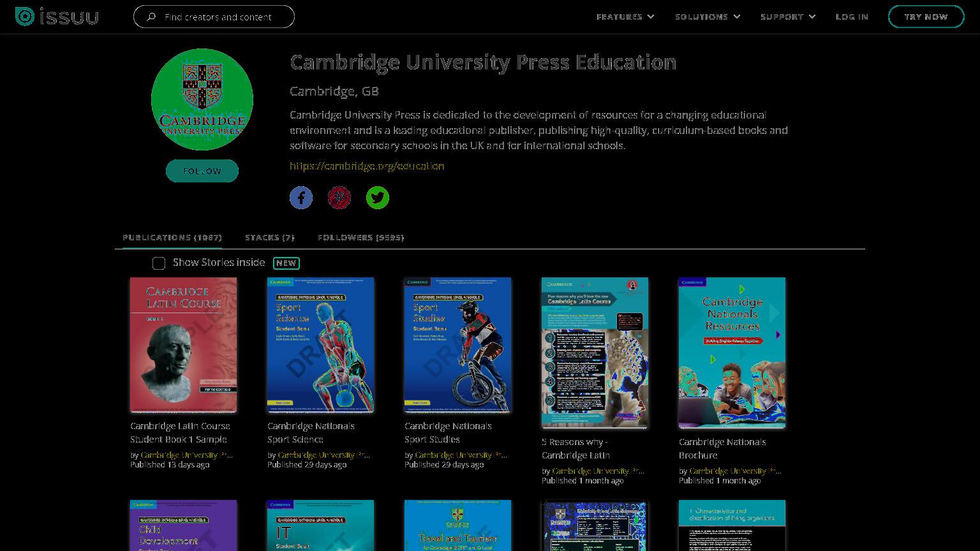980x551 pixels.
Task: Switch to the Publications (1067) tab
Action: coord(172,237)
